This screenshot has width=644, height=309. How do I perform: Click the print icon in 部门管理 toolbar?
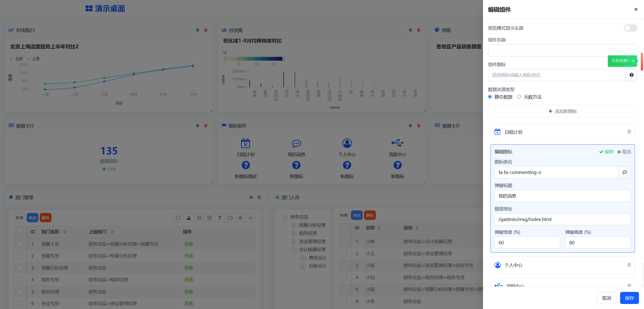(x=199, y=218)
